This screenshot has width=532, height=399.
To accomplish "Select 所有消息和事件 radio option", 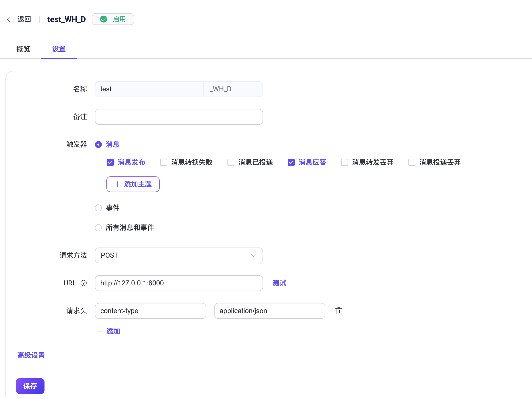I will tap(98, 228).
